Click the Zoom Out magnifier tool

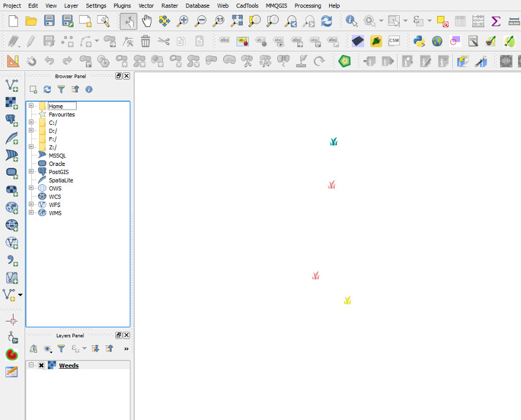click(200, 21)
